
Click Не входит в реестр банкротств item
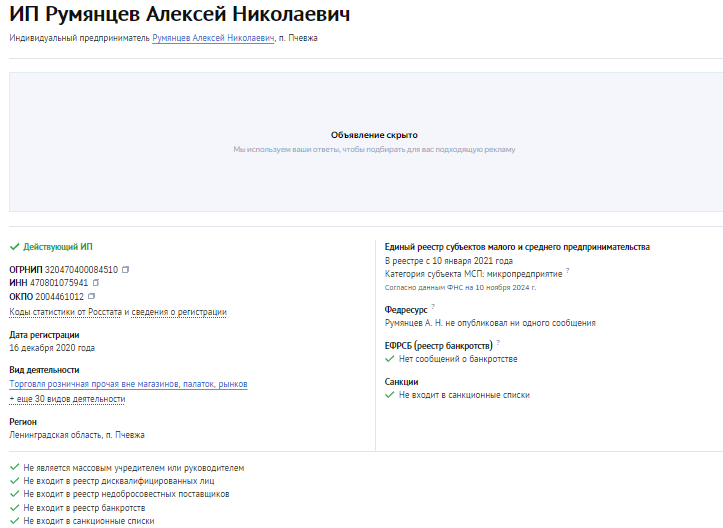point(77,508)
